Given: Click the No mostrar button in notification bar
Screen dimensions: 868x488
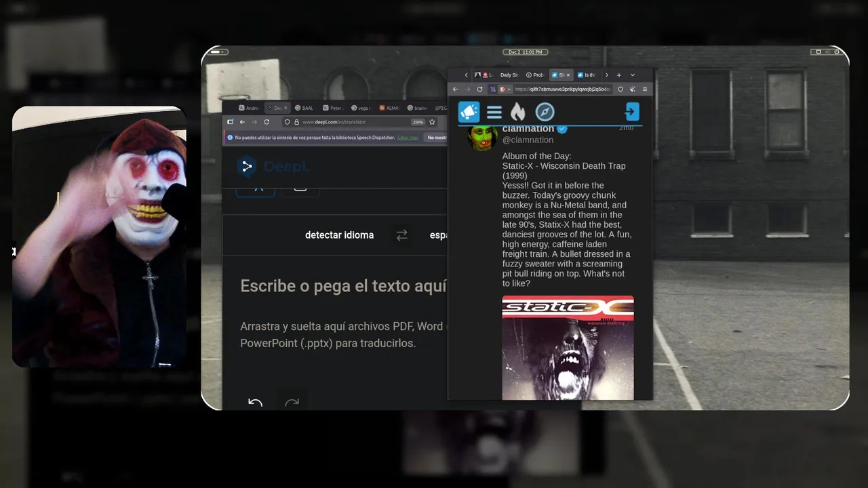Looking at the screenshot, I should coord(437,138).
